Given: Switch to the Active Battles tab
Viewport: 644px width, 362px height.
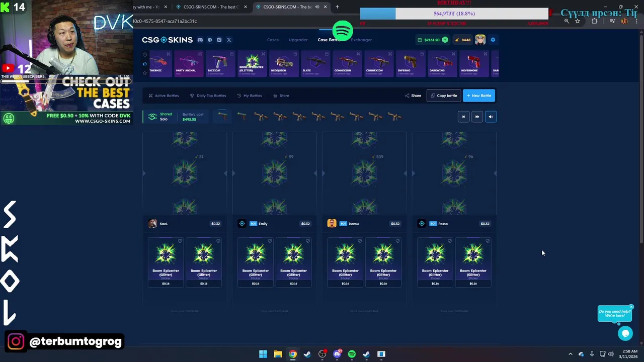Looking at the screenshot, I should [164, 96].
